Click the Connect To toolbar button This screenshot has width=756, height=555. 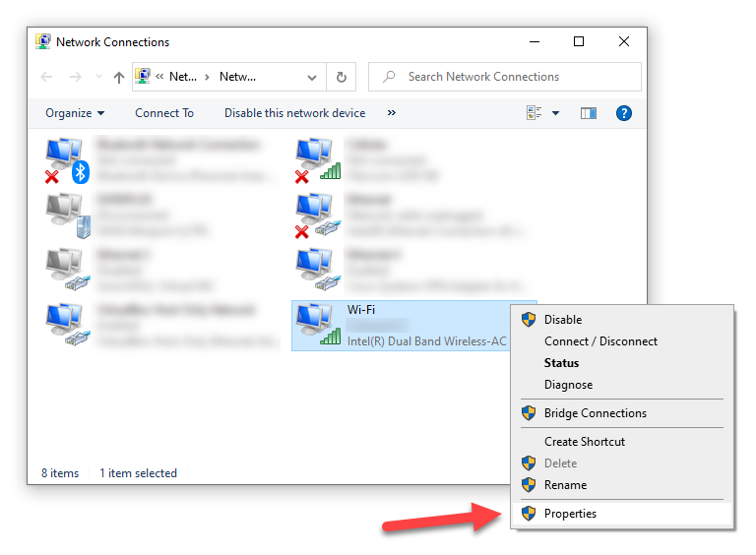164,113
